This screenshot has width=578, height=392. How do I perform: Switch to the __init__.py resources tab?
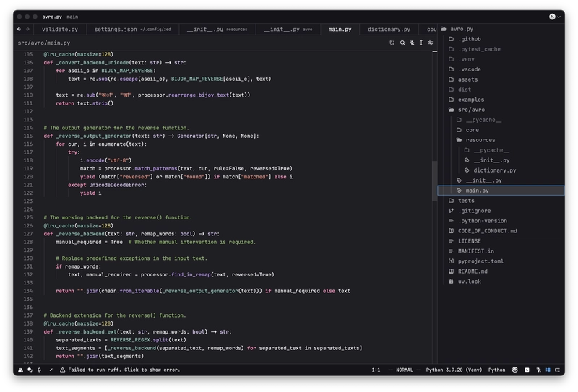[217, 29]
